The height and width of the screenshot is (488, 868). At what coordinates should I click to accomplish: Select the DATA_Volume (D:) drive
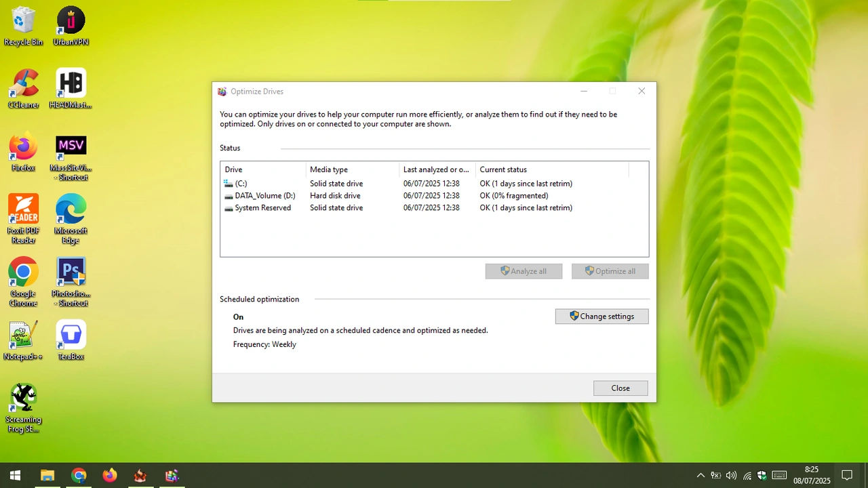pyautogui.click(x=264, y=196)
